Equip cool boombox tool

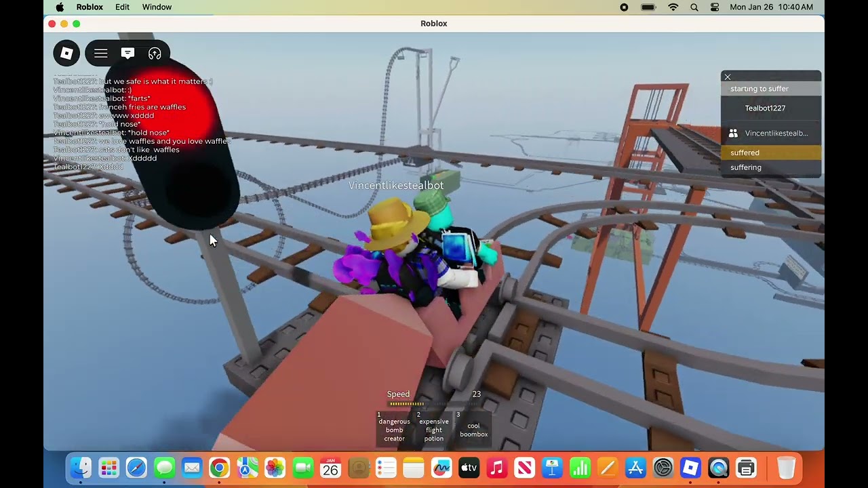[x=473, y=428]
